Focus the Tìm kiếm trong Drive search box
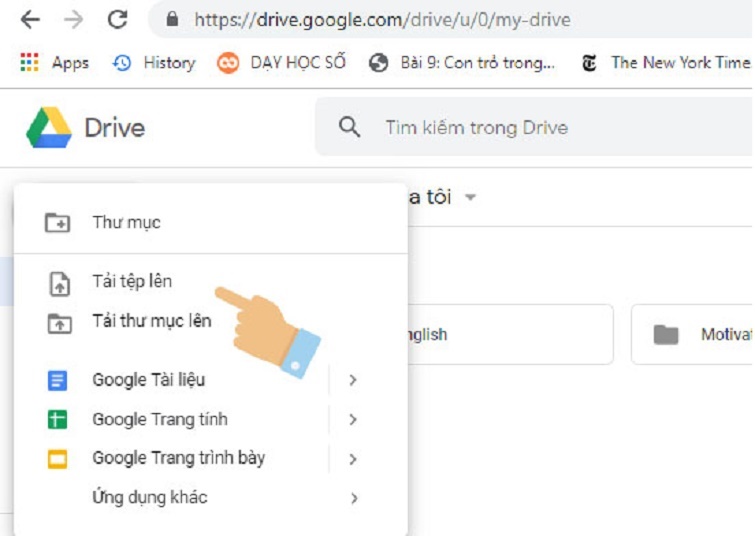This screenshot has width=755, height=536. tap(534, 127)
